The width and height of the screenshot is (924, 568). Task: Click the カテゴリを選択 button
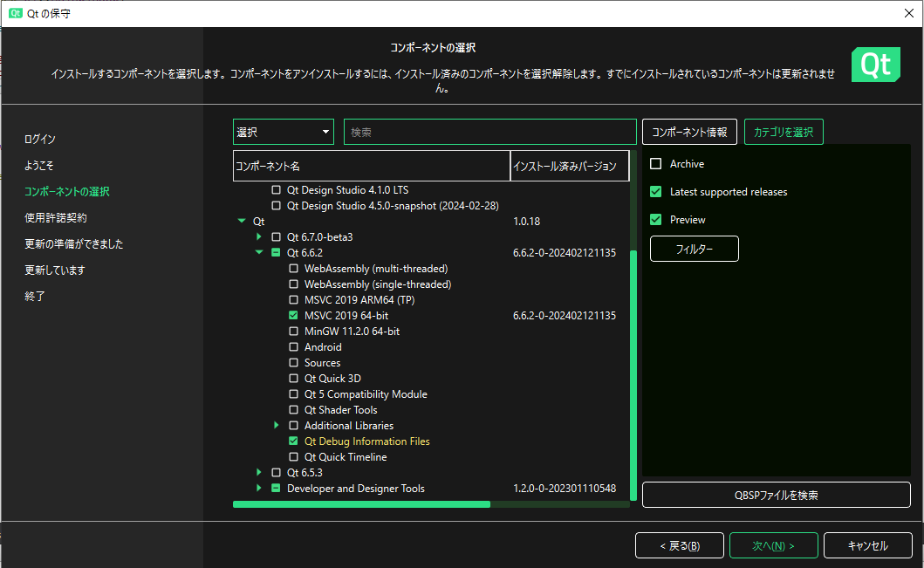(784, 132)
